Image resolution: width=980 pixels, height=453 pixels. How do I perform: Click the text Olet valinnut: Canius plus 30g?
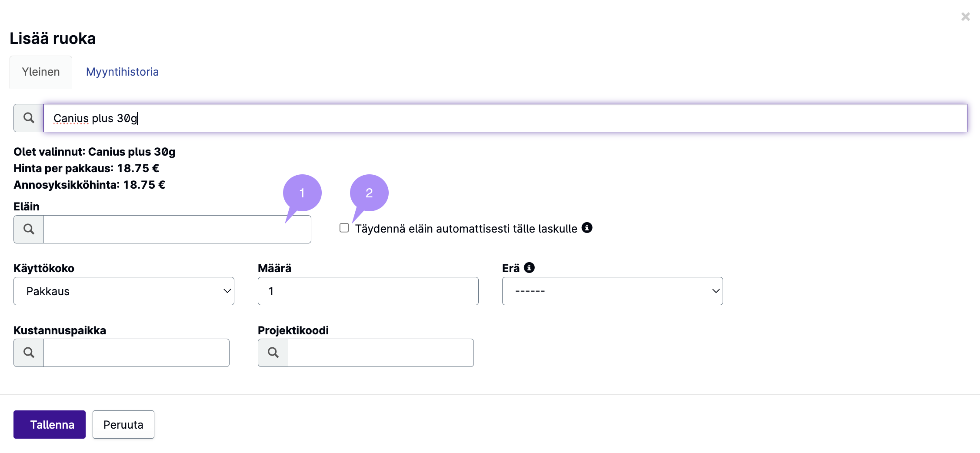pyautogui.click(x=94, y=152)
